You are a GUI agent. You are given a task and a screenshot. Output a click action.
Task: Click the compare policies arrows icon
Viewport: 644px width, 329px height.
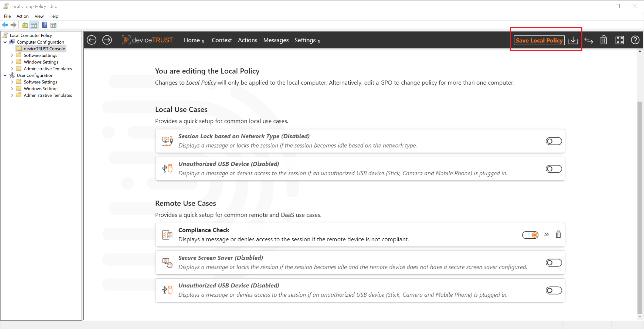click(589, 40)
